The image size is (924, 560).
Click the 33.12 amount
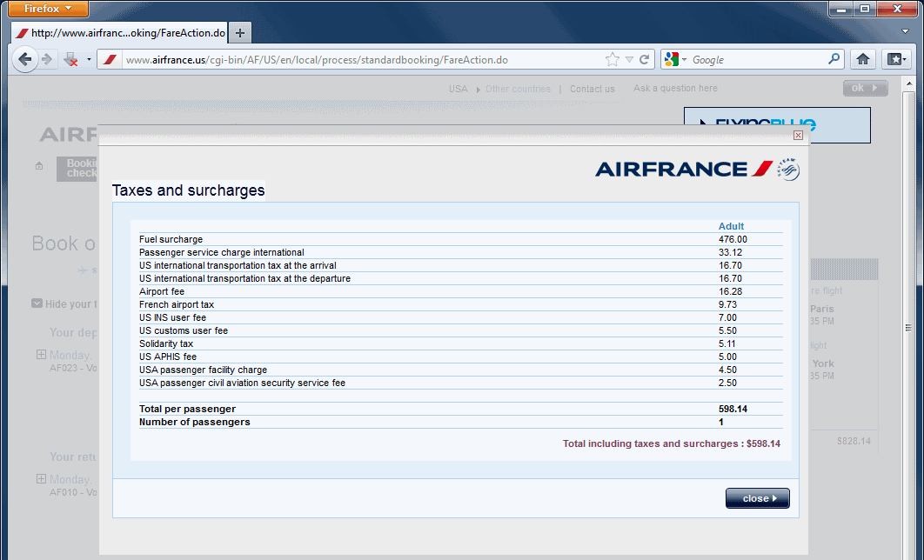pos(730,252)
